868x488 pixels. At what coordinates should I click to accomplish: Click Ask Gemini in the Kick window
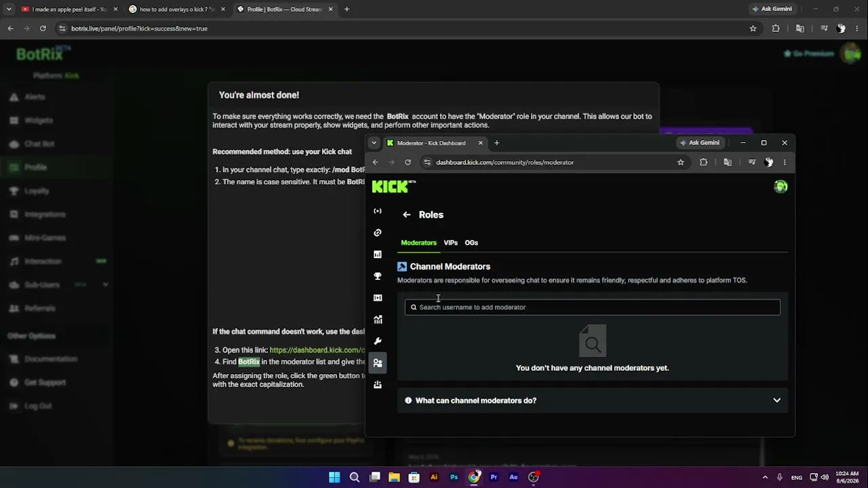pyautogui.click(x=699, y=143)
